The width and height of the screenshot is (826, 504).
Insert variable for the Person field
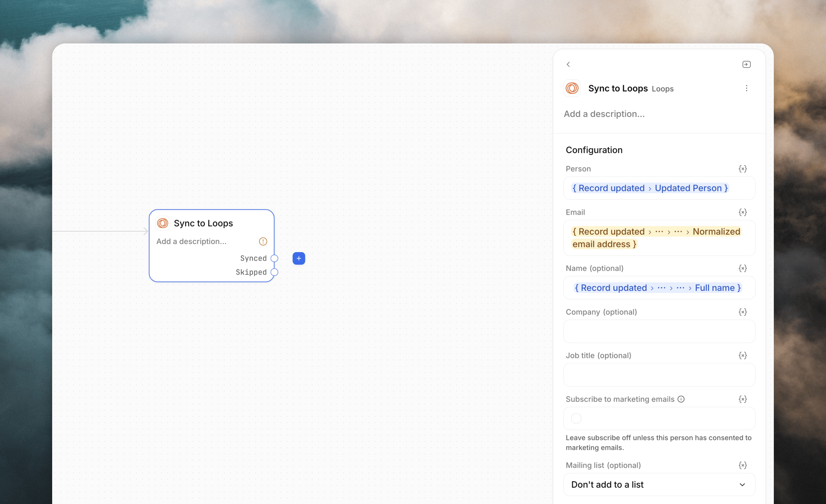click(743, 169)
